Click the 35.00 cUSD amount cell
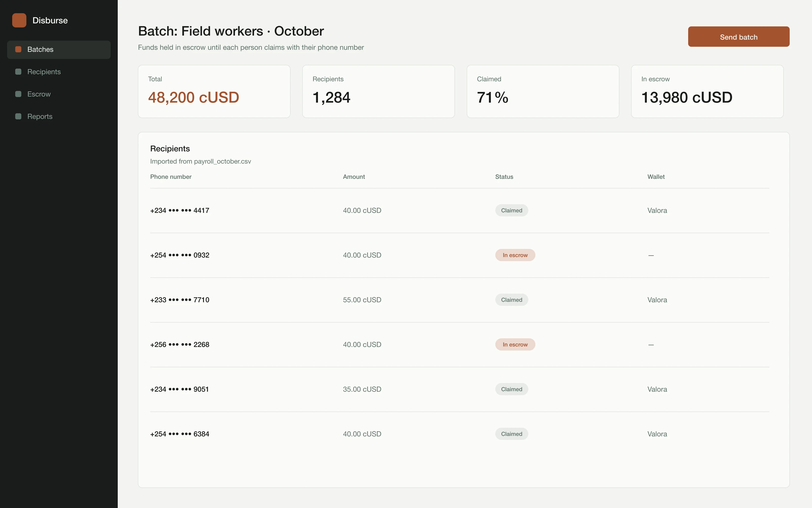 (x=362, y=389)
